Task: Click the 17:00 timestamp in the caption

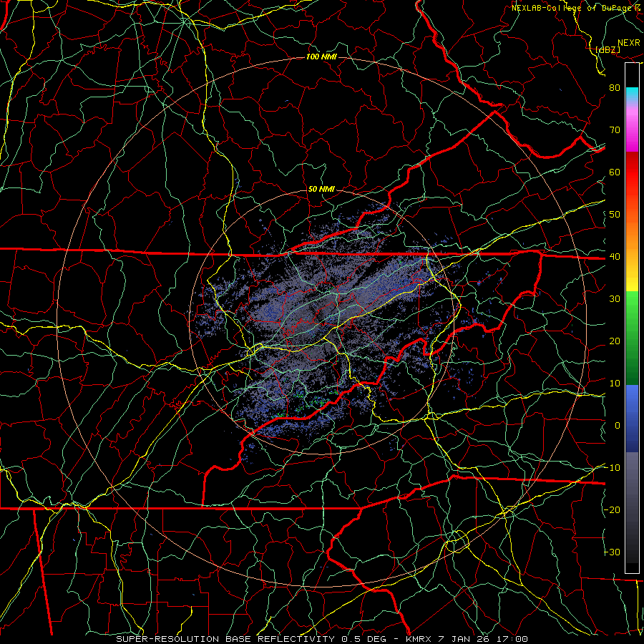Action: point(512,639)
